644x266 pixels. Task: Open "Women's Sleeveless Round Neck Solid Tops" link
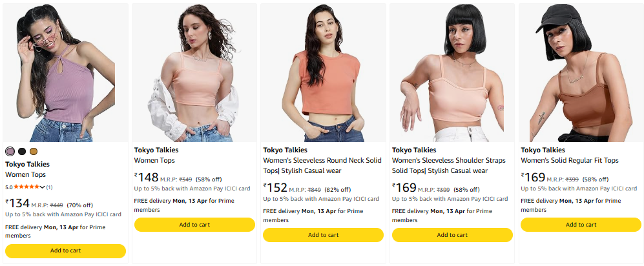coord(322,165)
